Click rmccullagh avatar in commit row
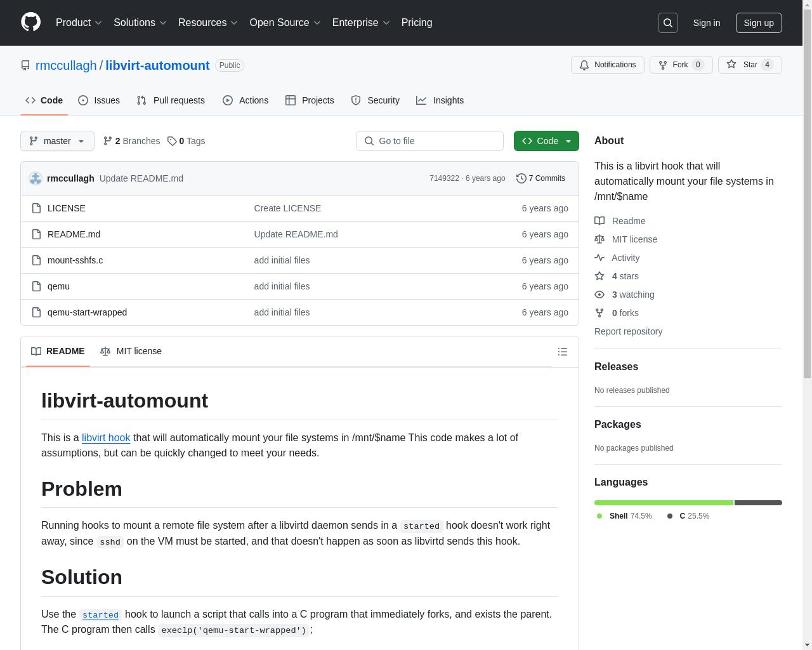The height and width of the screenshot is (650, 812). [x=36, y=178]
